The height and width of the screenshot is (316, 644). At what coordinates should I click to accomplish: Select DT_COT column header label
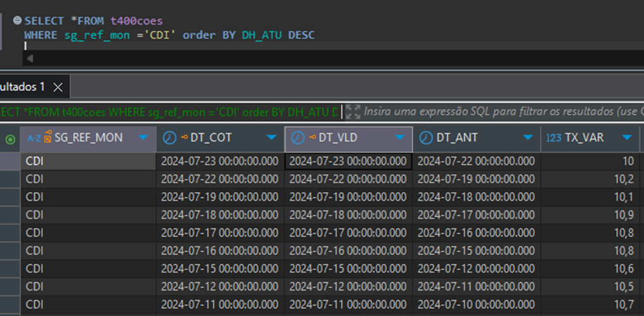211,137
